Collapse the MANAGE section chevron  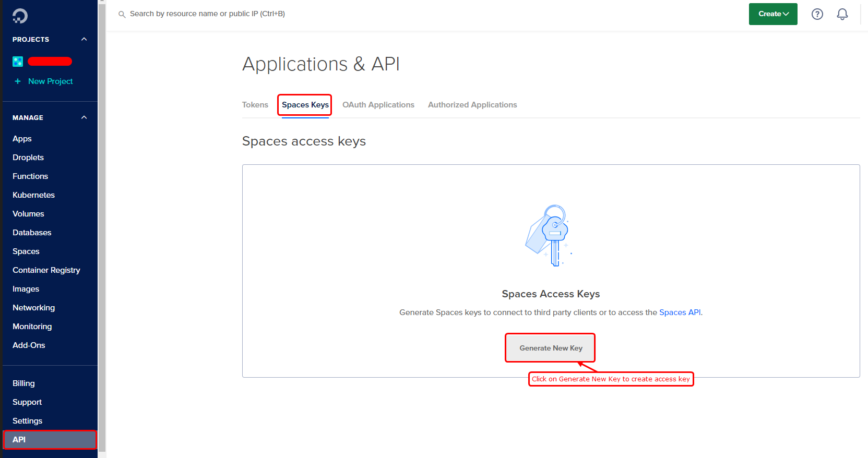[x=84, y=117]
